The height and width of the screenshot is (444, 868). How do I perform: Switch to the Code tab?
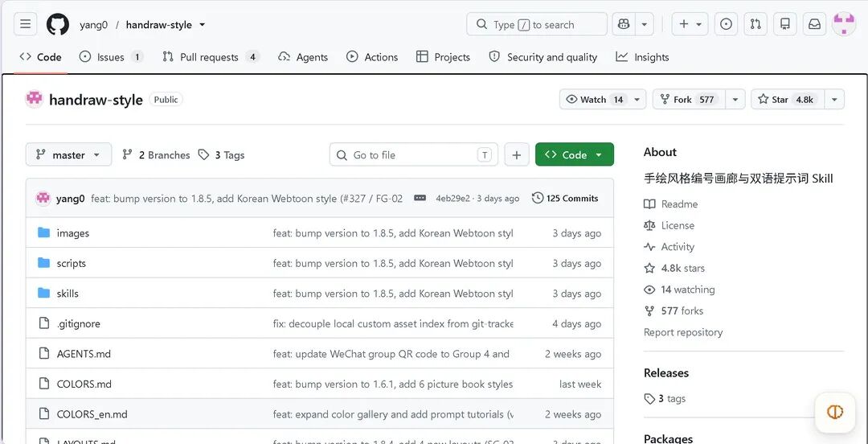click(x=40, y=57)
